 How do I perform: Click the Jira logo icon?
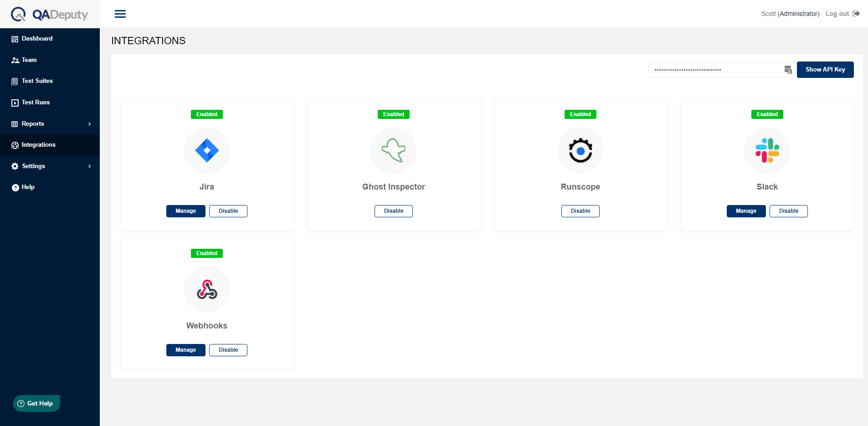pos(207,150)
